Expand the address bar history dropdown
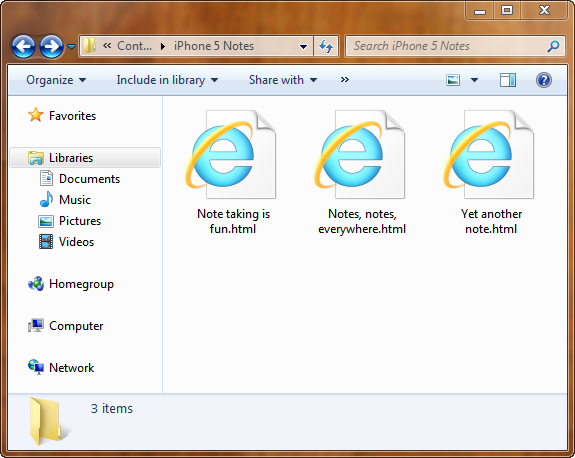Screen dimensions: 575x458 coord(303,47)
